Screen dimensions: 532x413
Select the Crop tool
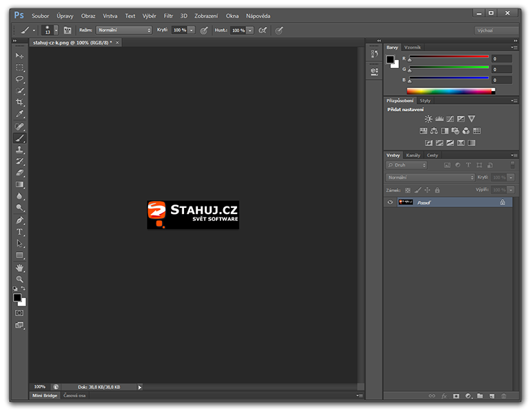pos(20,102)
